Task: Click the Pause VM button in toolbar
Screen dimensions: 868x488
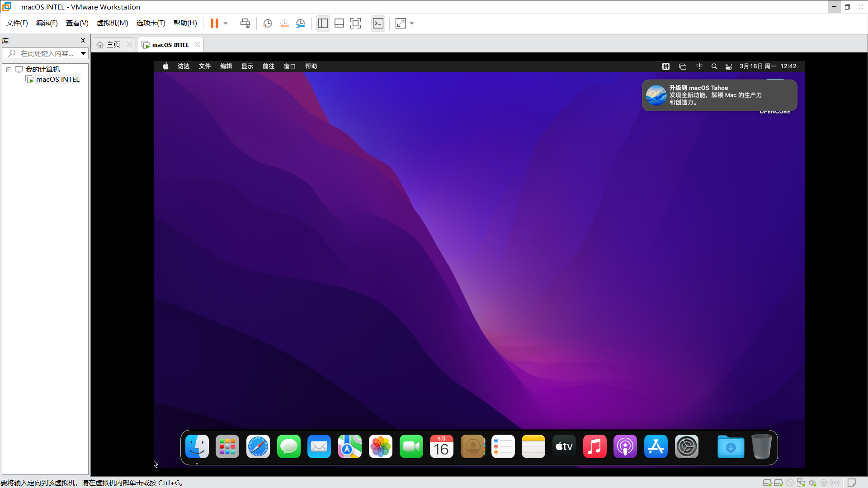Action: 214,23
